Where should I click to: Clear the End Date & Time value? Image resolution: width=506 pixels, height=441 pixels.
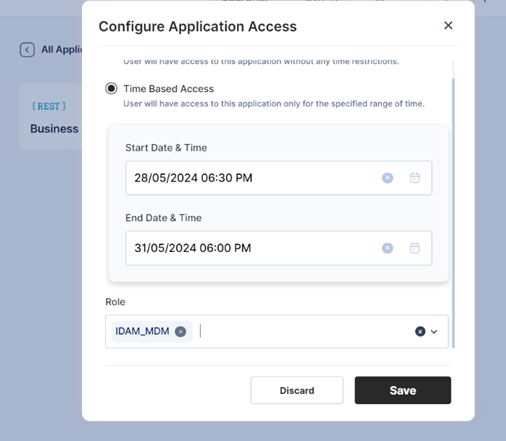pyautogui.click(x=387, y=248)
